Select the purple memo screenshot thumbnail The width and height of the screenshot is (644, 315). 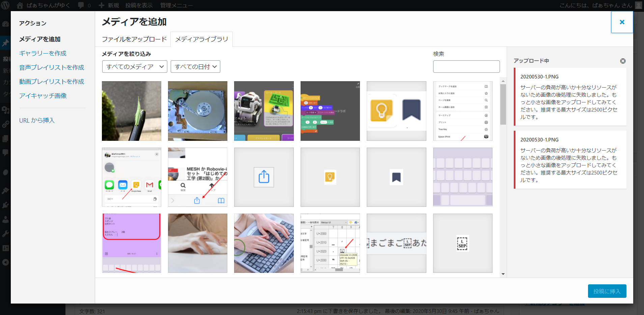click(132, 243)
